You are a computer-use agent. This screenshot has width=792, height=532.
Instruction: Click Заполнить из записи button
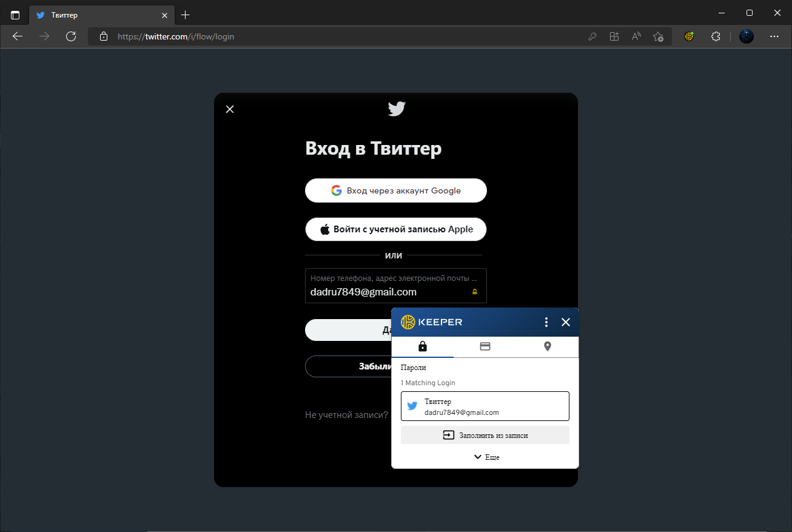485,435
